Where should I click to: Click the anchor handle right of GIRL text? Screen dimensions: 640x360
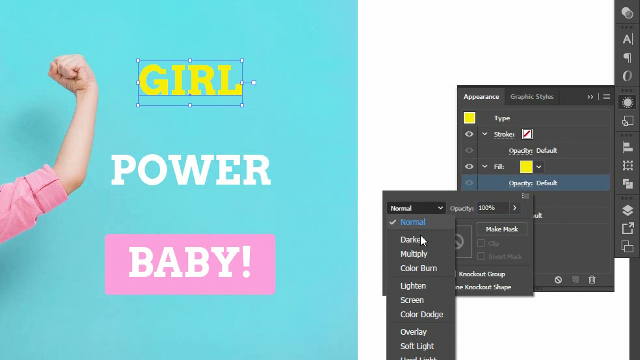pos(253,82)
